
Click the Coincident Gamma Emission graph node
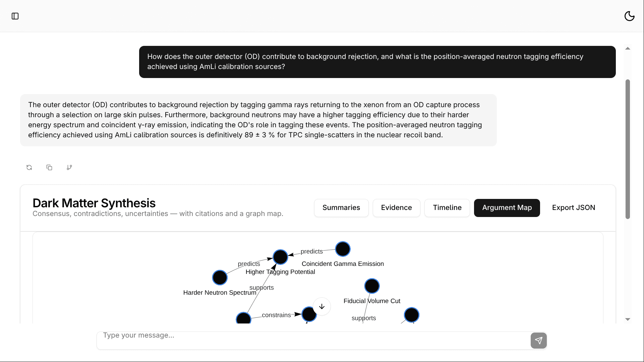[x=343, y=249]
